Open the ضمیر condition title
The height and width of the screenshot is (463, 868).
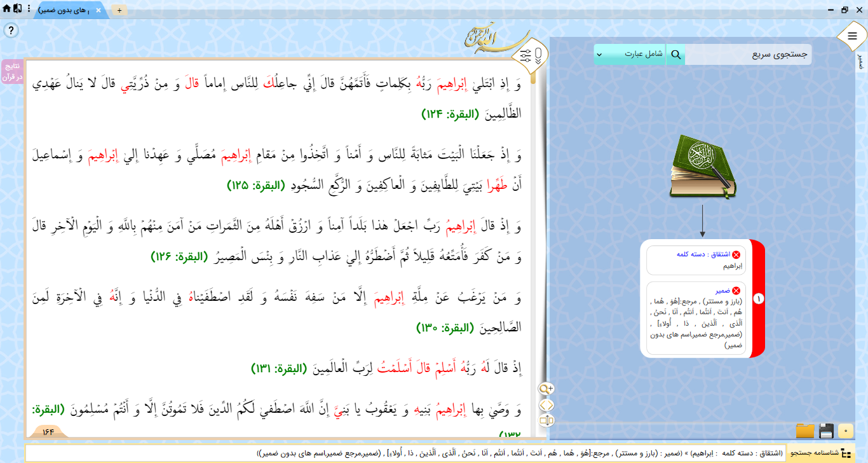[x=722, y=291]
